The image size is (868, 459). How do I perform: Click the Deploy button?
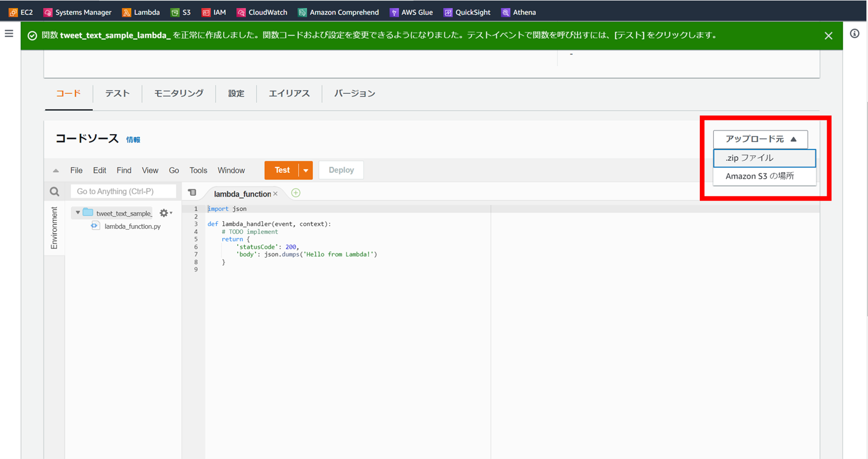point(341,170)
